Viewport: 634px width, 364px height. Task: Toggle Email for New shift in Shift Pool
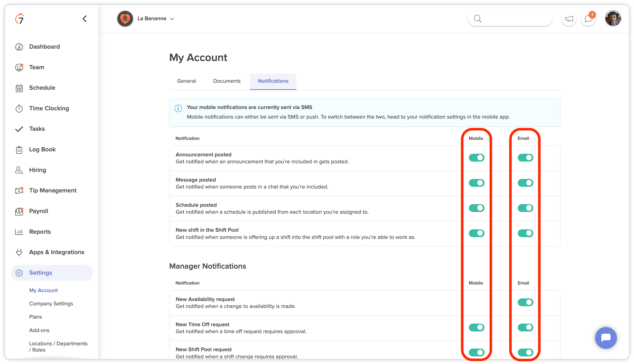(x=525, y=233)
